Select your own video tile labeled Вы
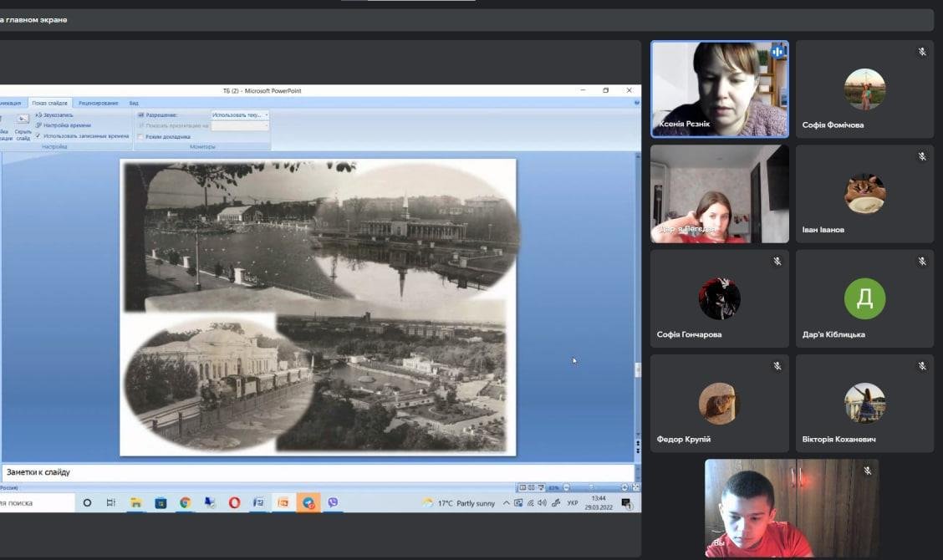The height and width of the screenshot is (560, 943). point(792,508)
